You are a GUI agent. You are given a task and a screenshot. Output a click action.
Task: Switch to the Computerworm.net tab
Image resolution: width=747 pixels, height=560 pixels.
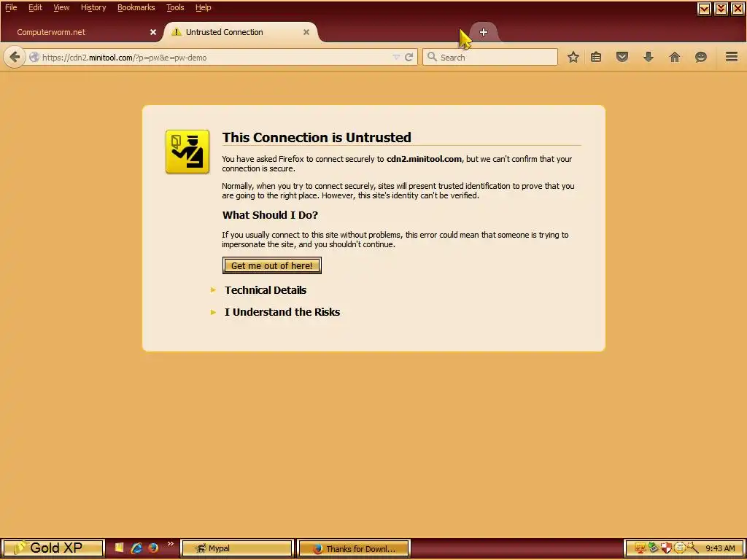[x=81, y=32]
